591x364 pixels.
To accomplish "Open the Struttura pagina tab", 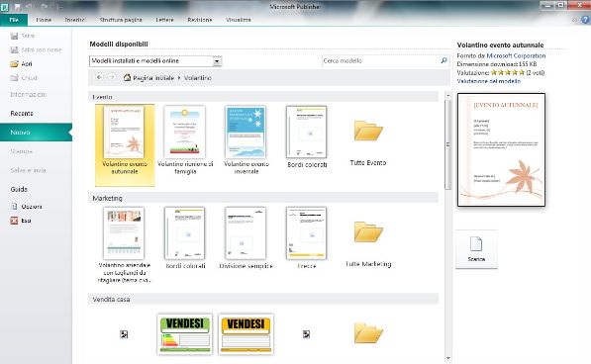I will 121,20.
